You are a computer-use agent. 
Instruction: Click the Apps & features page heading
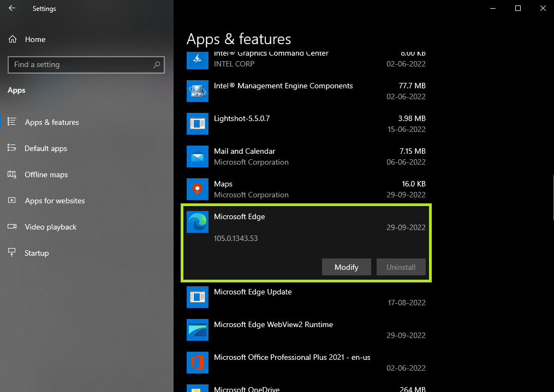pos(239,39)
